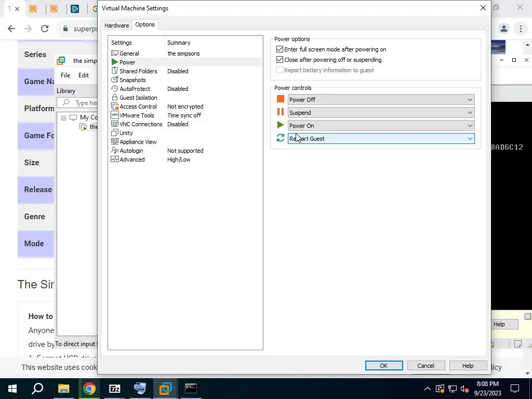
Task: Open the notification center icon
Action: pos(515,389)
